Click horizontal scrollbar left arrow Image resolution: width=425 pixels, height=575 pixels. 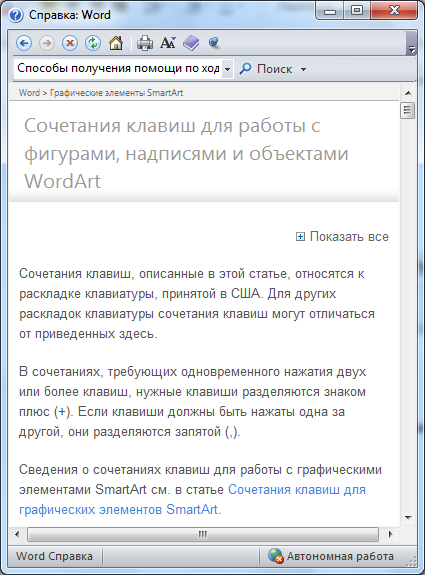click(x=17, y=534)
